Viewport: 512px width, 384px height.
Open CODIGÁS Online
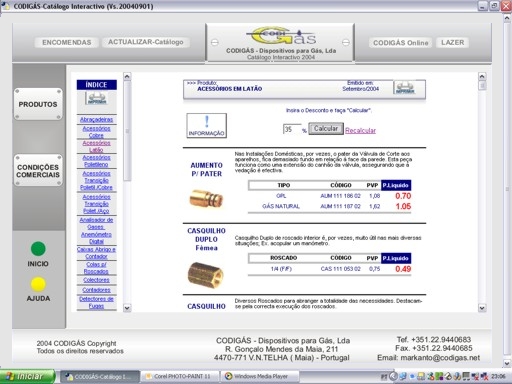tap(400, 43)
